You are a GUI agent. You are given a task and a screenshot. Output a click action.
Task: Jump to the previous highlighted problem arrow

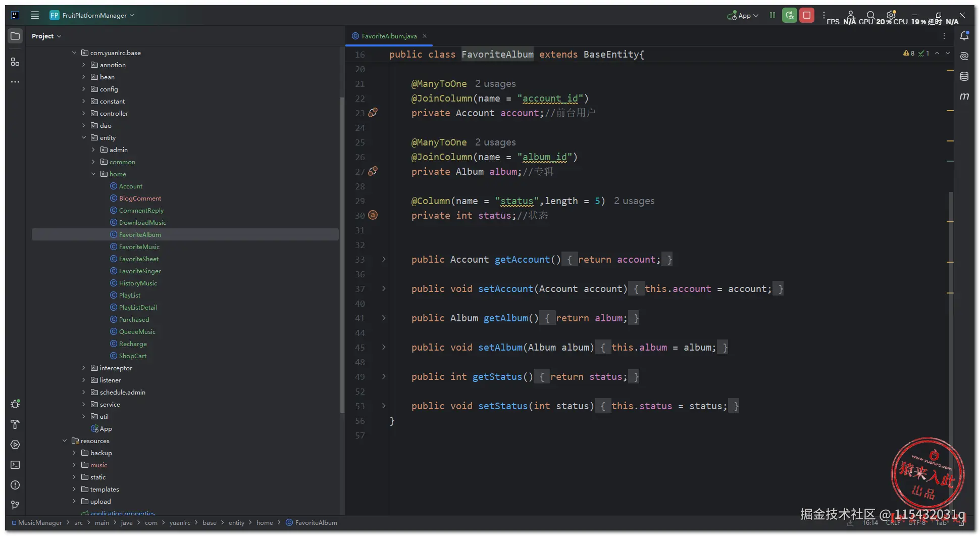(x=937, y=53)
